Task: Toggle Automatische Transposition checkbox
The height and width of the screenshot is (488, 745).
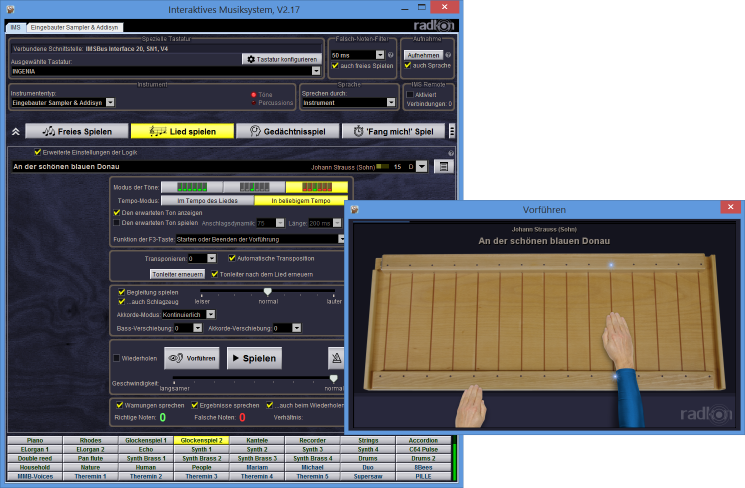Action: click(232, 258)
